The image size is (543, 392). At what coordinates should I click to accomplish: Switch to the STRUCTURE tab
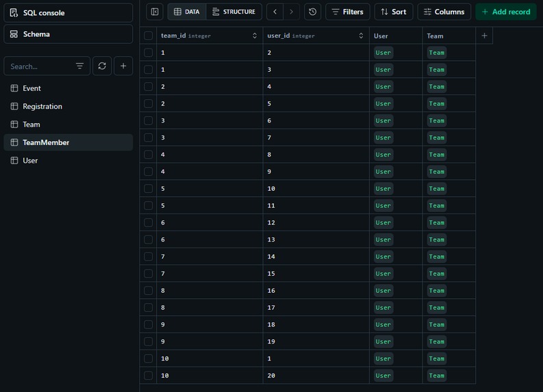[233, 12]
